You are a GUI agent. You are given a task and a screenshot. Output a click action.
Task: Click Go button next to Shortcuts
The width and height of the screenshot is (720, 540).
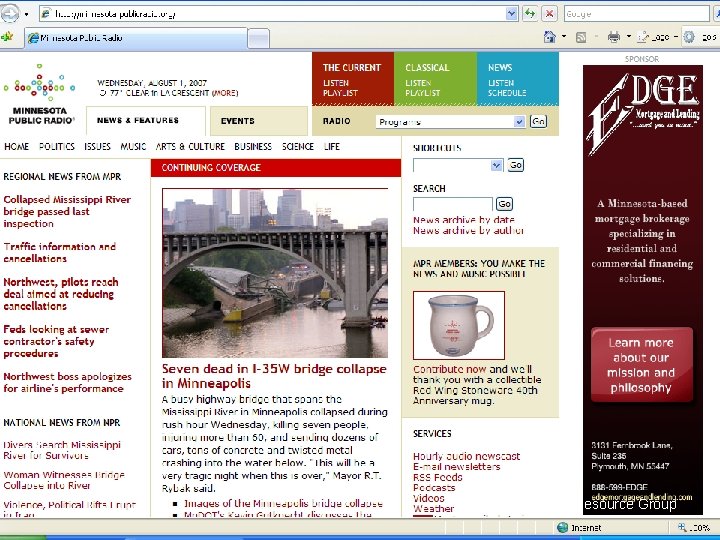tap(516, 165)
